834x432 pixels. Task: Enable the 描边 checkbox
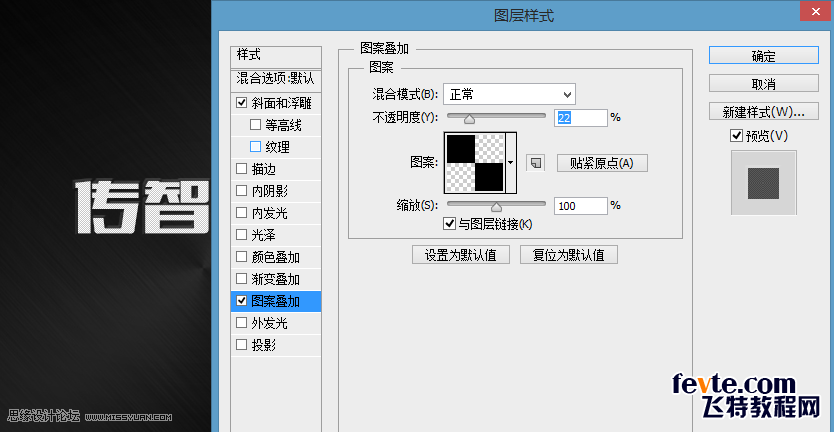coord(241,169)
